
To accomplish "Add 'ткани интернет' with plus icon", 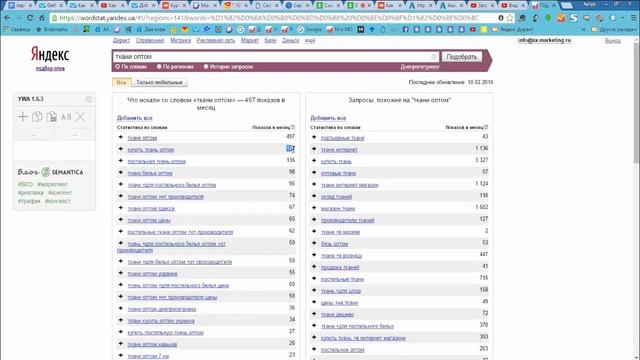I will (314, 149).
